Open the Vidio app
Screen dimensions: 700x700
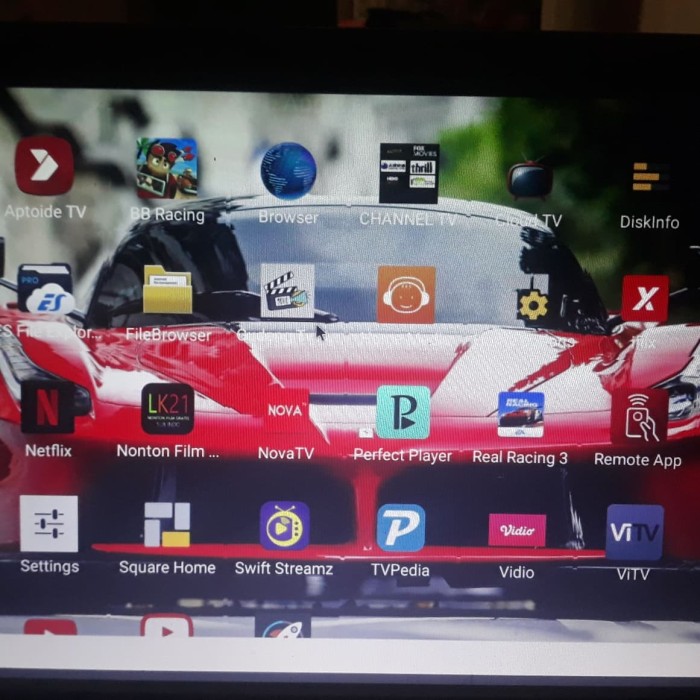coord(517,530)
